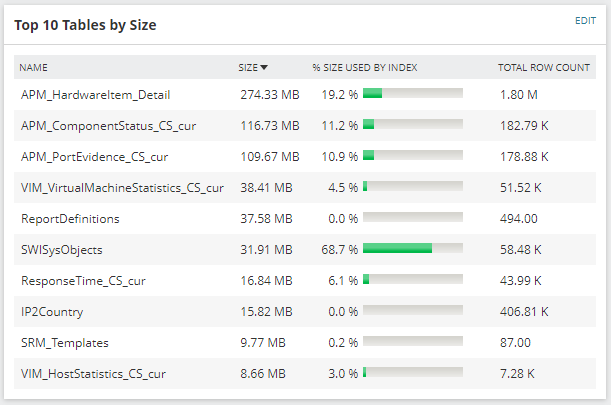Screen dimensions: 611x405
Task: Click the 274.33 MB size value
Action: pos(269,95)
